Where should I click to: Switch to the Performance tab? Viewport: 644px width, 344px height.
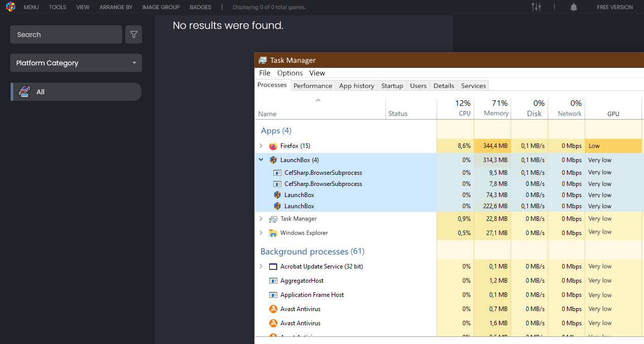click(313, 86)
